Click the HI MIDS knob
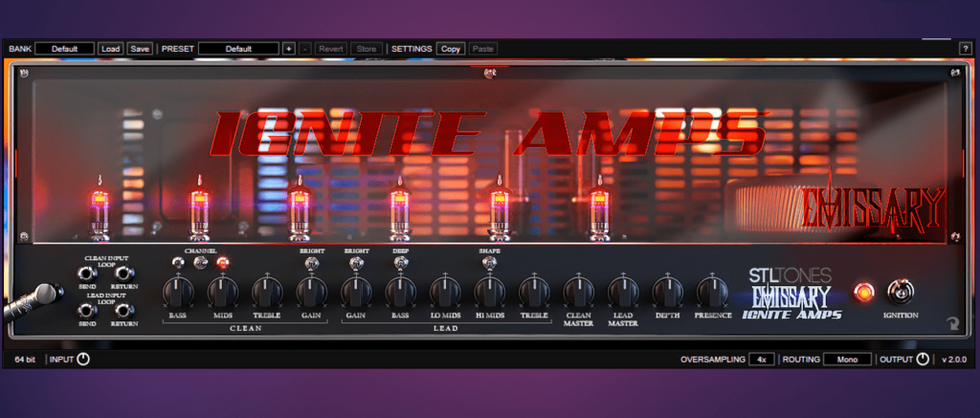 click(x=489, y=291)
